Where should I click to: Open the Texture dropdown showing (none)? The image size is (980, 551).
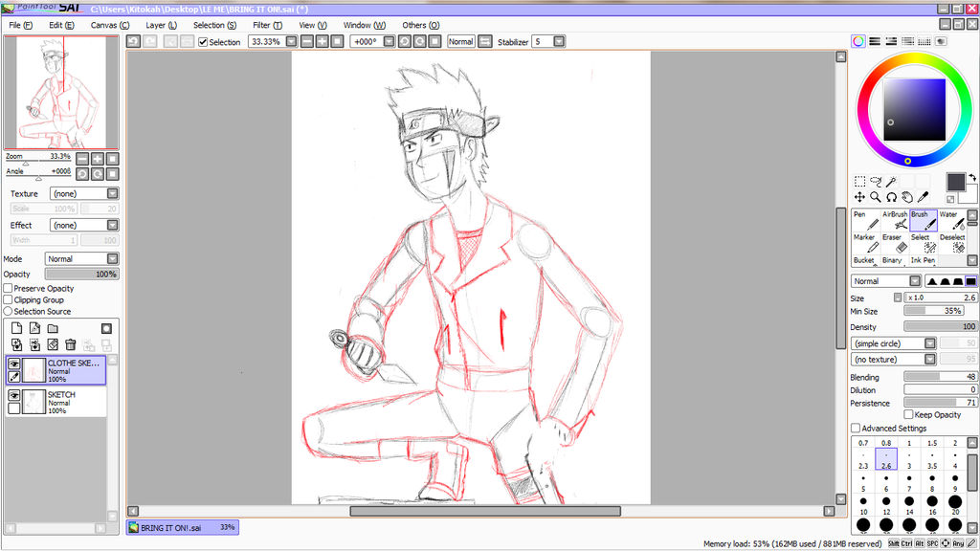83,193
